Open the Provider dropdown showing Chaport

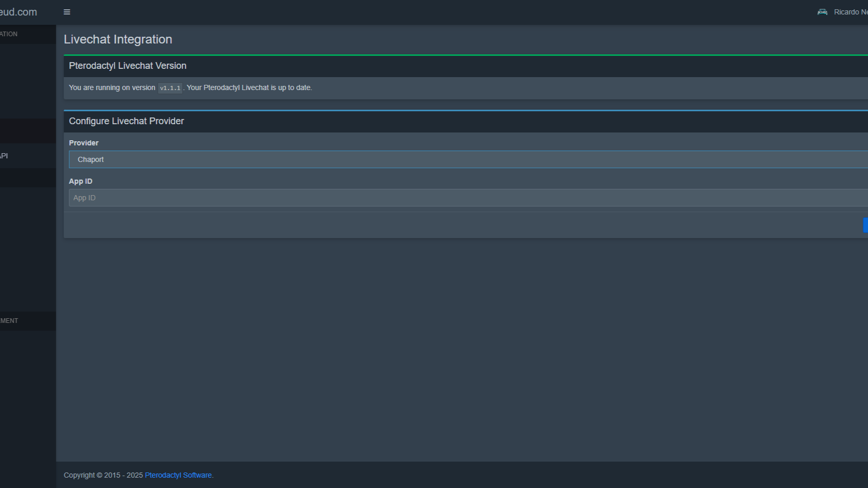pyautogui.click(x=466, y=159)
